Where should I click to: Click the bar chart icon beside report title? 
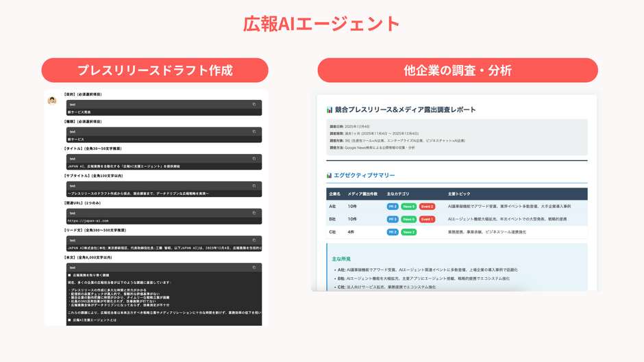(x=330, y=109)
